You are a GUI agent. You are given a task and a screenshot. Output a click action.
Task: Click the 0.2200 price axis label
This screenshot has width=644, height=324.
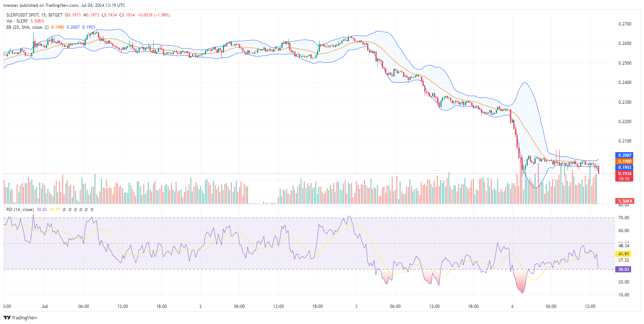pyautogui.click(x=625, y=122)
